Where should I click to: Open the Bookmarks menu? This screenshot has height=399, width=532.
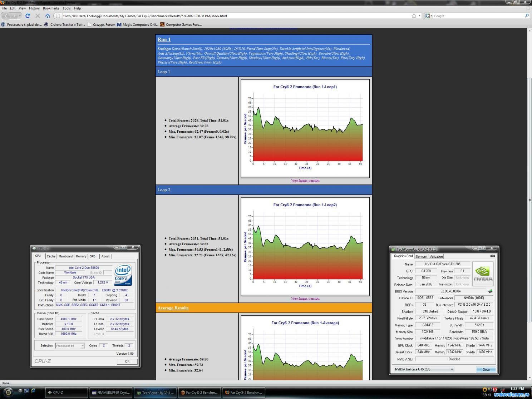(x=51, y=8)
